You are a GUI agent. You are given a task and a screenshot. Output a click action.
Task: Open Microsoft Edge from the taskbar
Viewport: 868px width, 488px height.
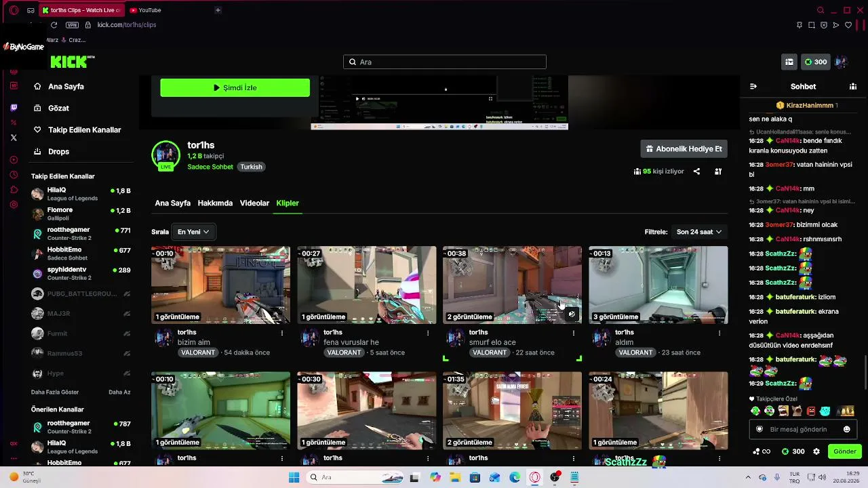(x=515, y=477)
